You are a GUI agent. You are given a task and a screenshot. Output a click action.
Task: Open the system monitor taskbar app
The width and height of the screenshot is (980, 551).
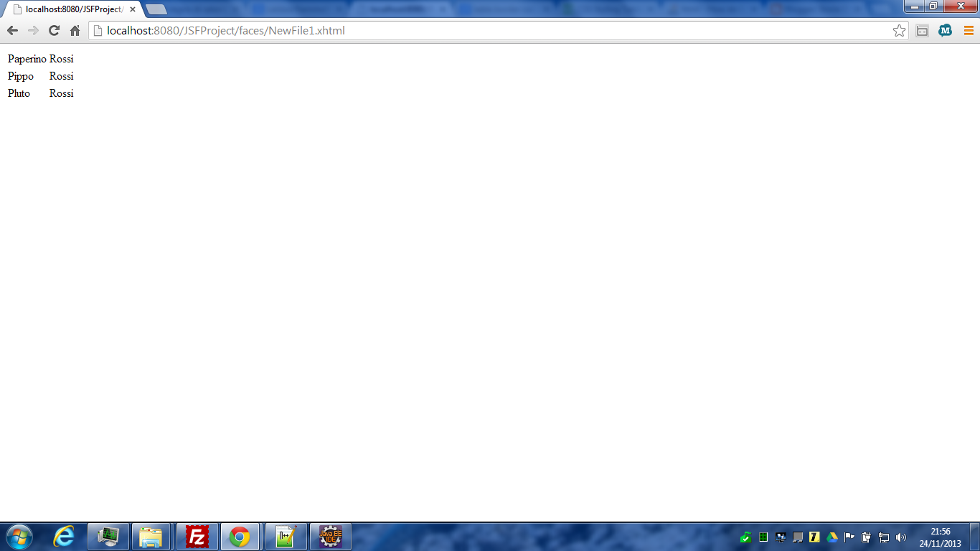tap(108, 537)
